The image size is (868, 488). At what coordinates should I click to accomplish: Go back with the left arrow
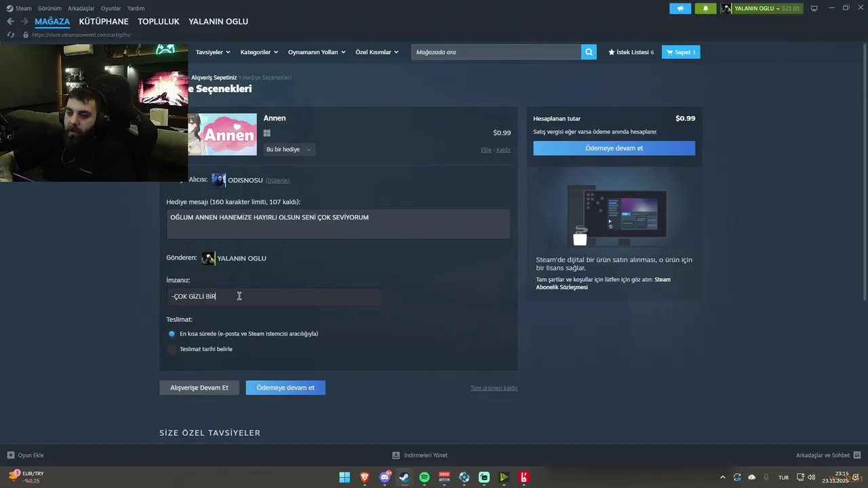[x=10, y=22]
